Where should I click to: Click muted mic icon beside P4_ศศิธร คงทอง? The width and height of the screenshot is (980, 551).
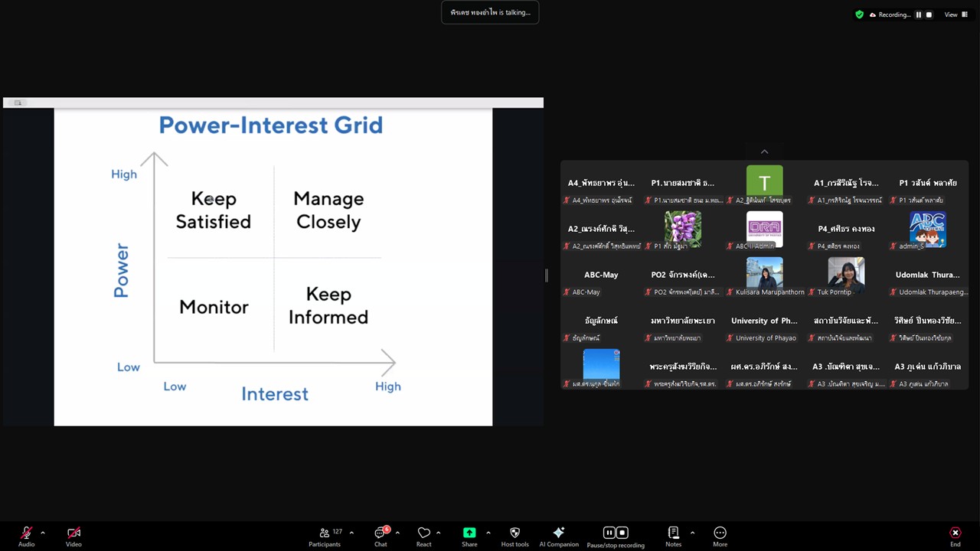click(812, 246)
